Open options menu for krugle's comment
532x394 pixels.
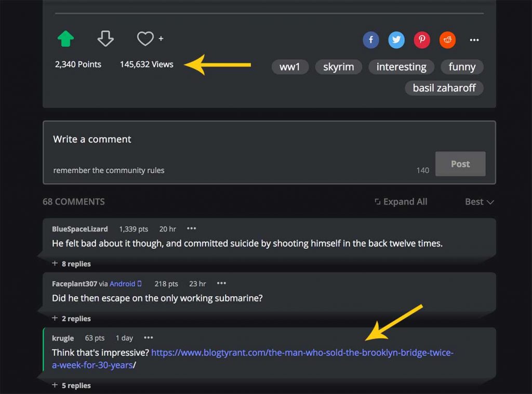click(x=149, y=338)
